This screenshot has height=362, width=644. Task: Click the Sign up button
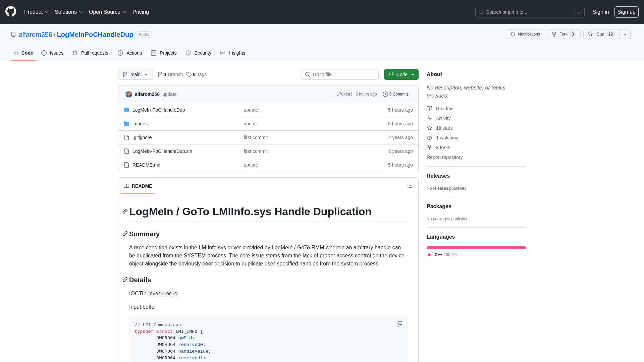(x=626, y=12)
